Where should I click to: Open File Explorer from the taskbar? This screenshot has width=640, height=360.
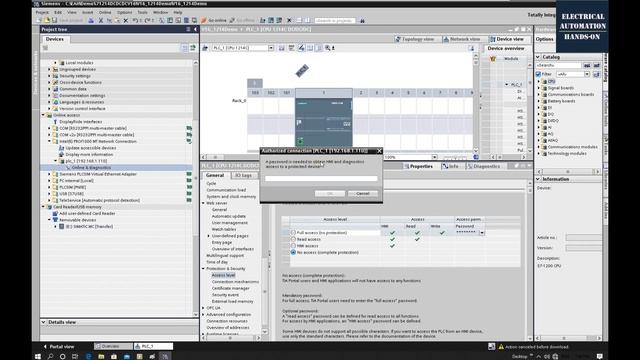pyautogui.click(x=101, y=356)
